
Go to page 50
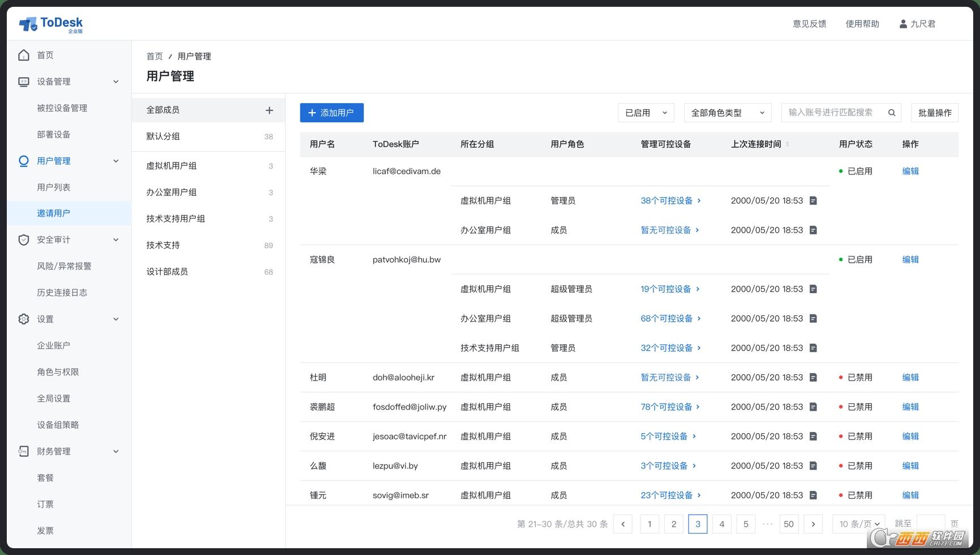click(788, 524)
